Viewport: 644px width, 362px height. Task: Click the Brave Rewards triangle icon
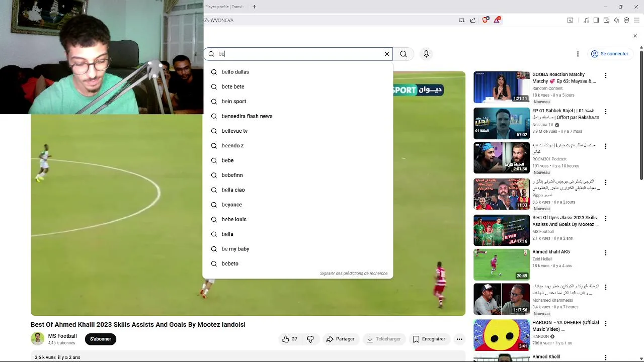497,20
